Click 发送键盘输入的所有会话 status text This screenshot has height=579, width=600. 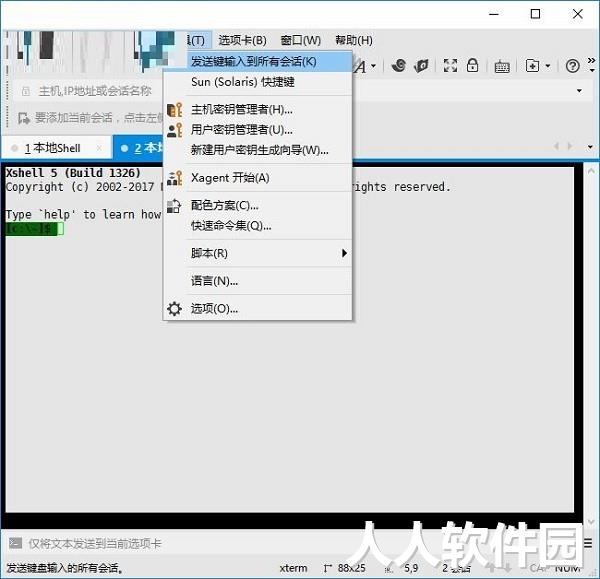click(x=64, y=568)
